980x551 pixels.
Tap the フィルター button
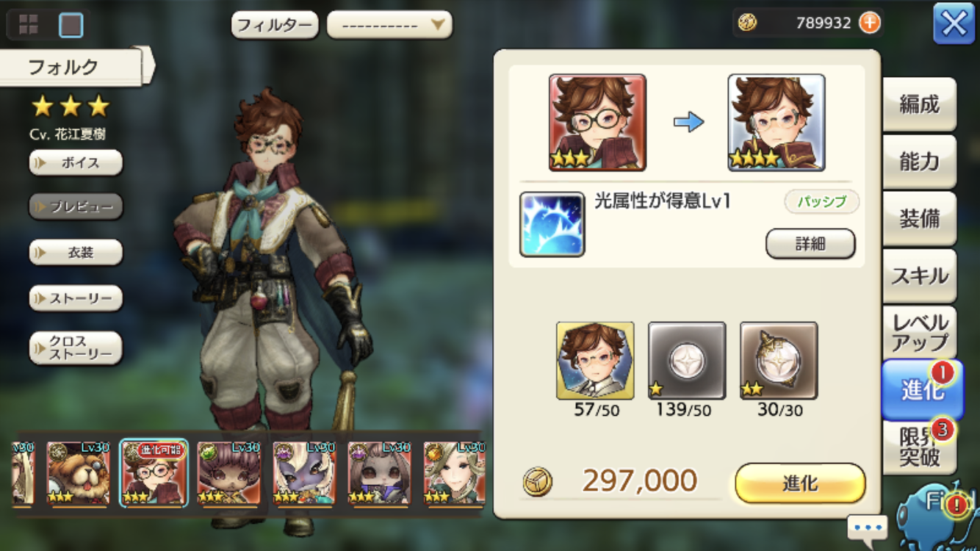click(275, 25)
